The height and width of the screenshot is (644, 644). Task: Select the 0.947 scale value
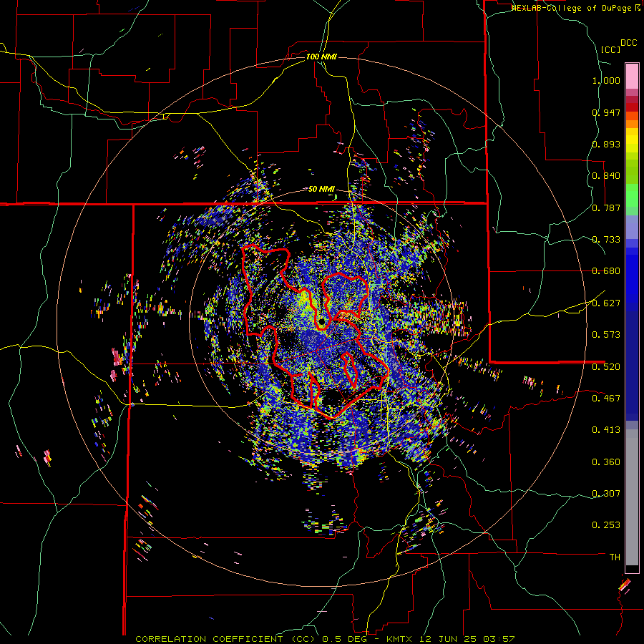(606, 112)
